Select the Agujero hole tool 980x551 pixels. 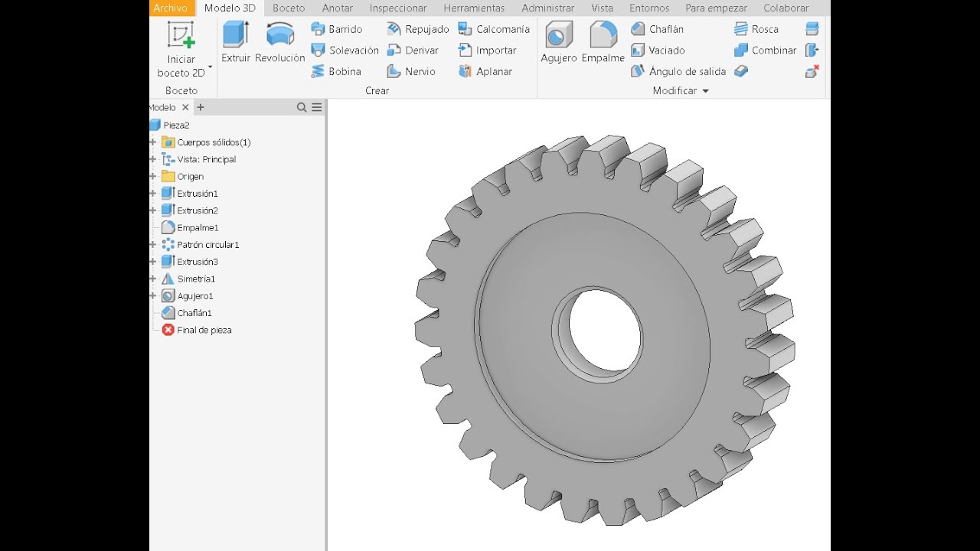559,43
